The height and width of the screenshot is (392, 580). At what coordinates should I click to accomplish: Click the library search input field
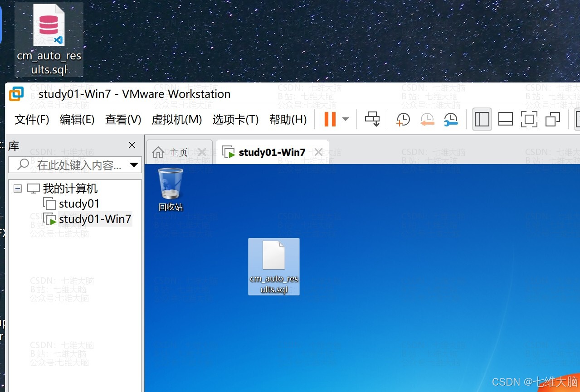tap(75, 165)
